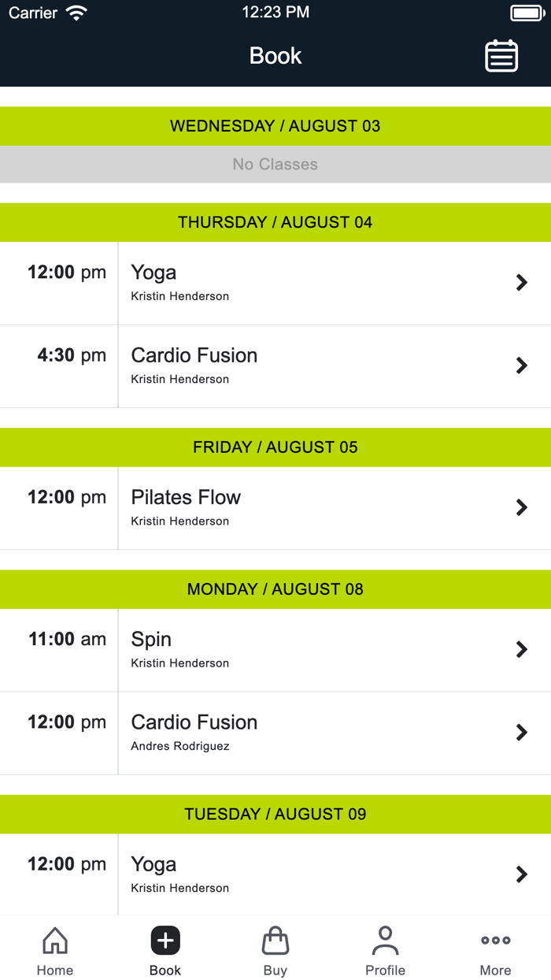Open the 4:30 pm Cardio Fusion chevron

tap(521, 366)
